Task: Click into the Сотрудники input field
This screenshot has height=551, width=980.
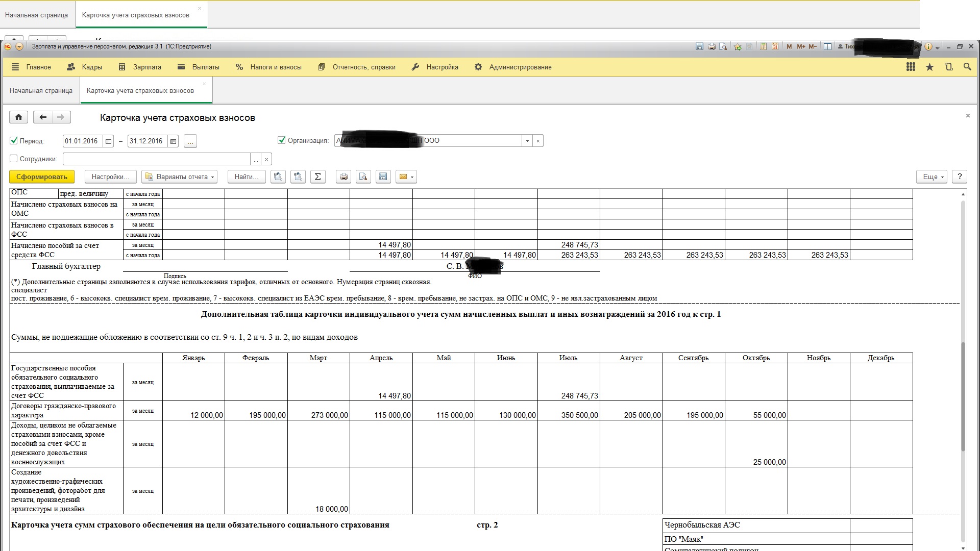Action: click(x=157, y=159)
